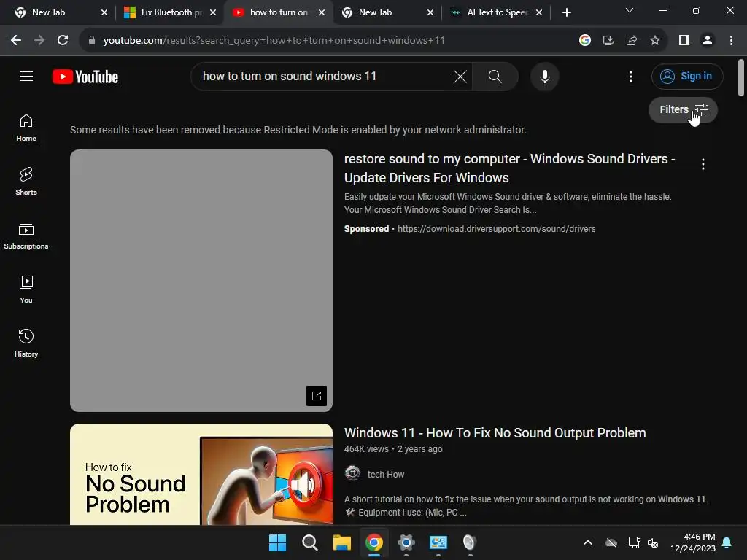
Task: Visit the download.driversupport.com sponsored link
Action: (x=496, y=228)
